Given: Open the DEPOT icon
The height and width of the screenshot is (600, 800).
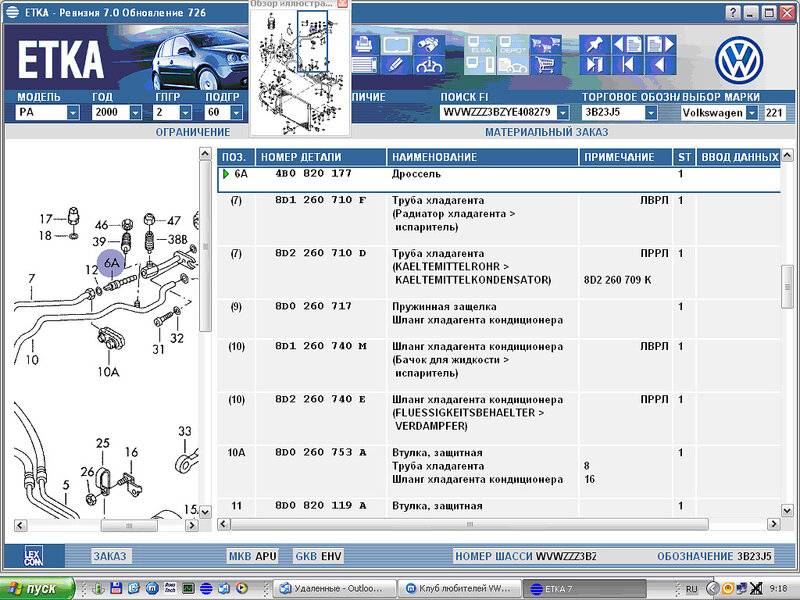Looking at the screenshot, I should pos(512,45).
